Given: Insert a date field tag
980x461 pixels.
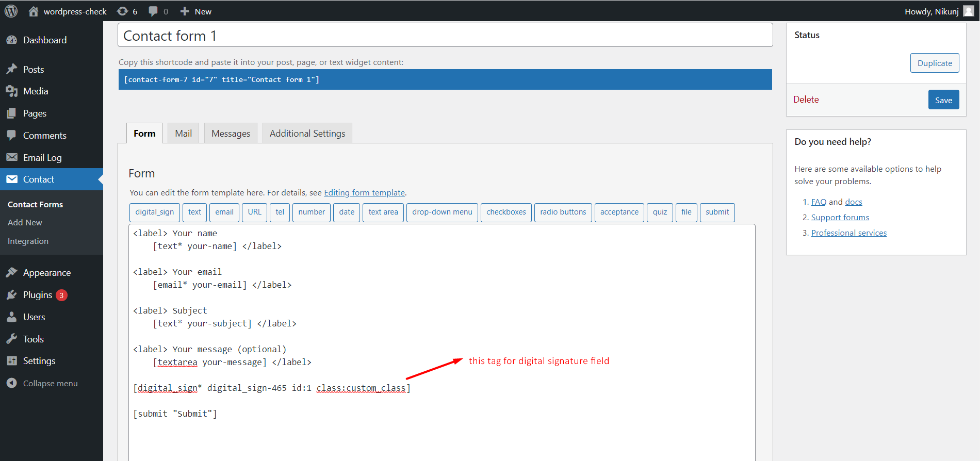Looking at the screenshot, I should [x=347, y=212].
